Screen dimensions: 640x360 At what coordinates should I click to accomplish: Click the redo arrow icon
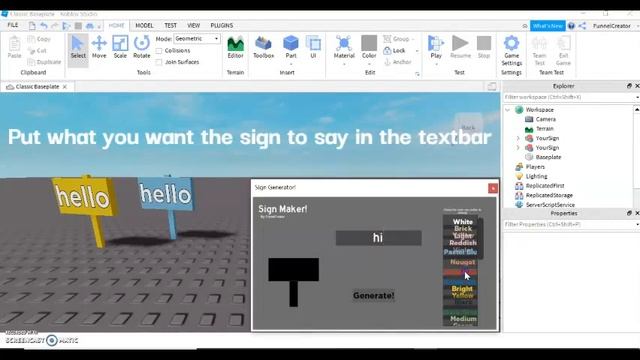55,26
